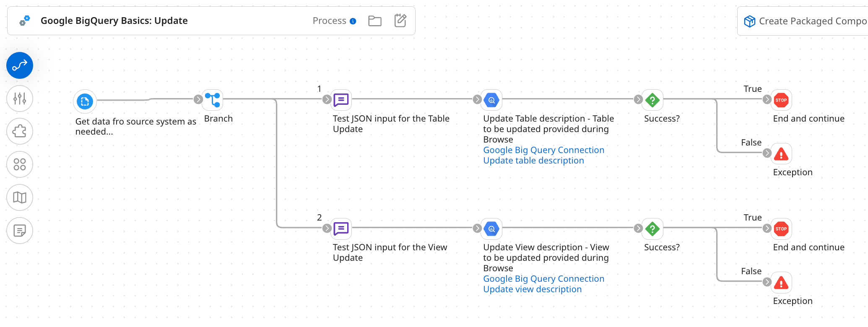The height and width of the screenshot is (327, 868).
Task: Click the Success? decision shape on the view branch
Action: (x=653, y=229)
